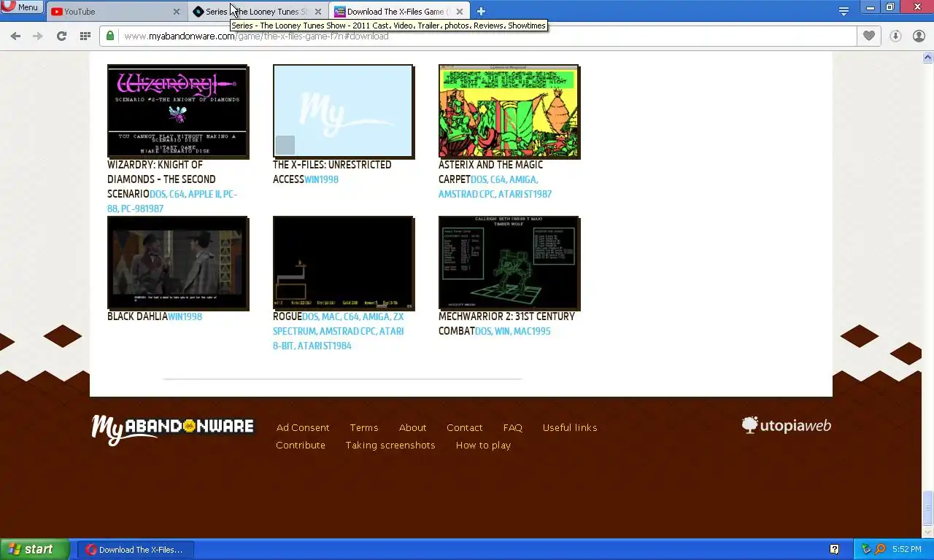Click the magnifier tray icon

(880, 549)
